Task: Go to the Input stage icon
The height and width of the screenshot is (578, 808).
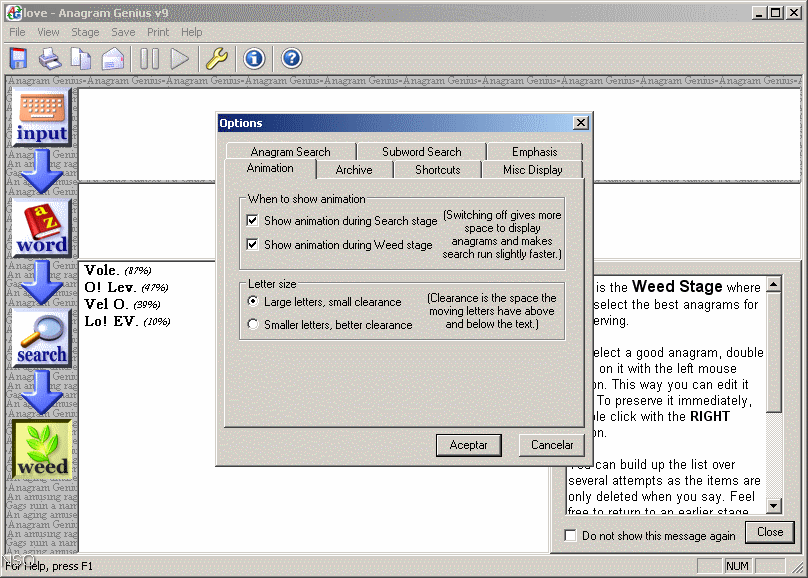Action: 42,118
